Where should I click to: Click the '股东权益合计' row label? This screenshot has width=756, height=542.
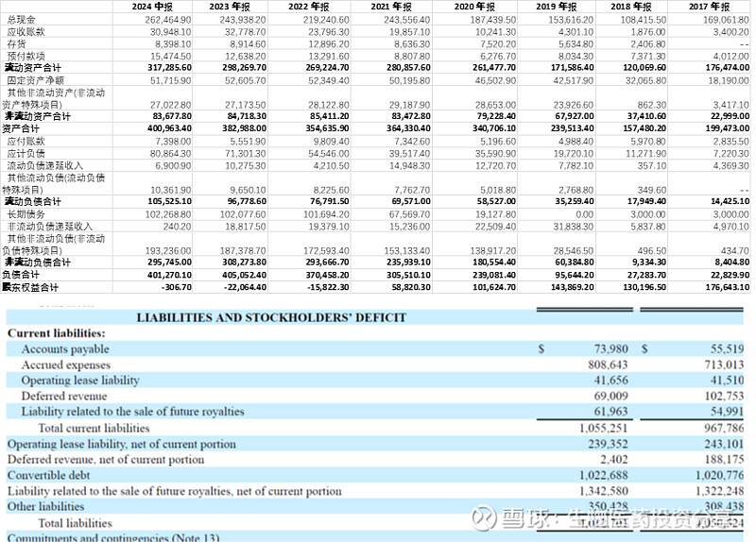pos(30,287)
